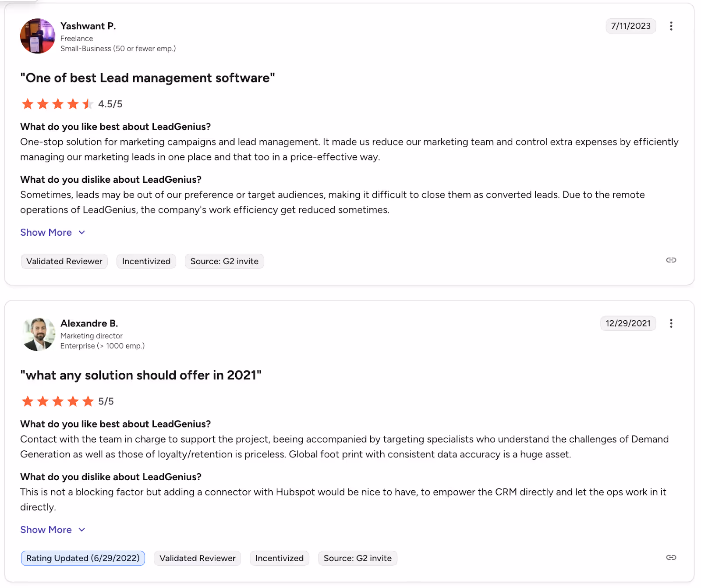701x588 pixels.
Task: Click Alexandre B.'s profile avatar
Action: (38, 334)
